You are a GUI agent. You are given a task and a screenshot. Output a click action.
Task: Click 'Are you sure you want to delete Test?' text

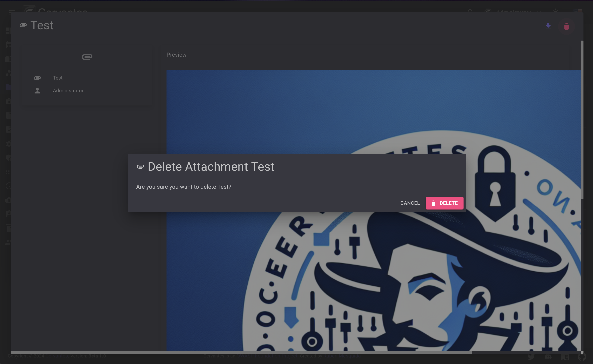click(x=183, y=187)
